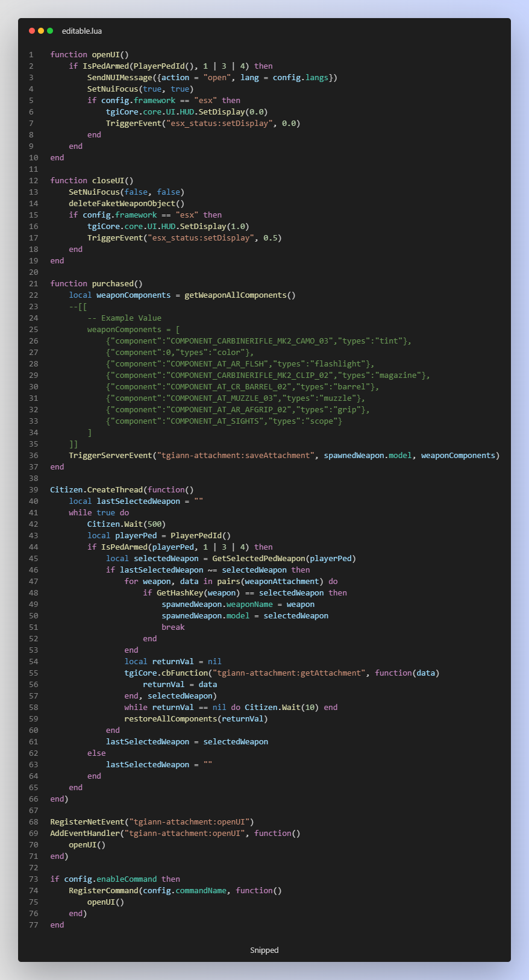The height and width of the screenshot is (980, 529).
Task: Click 'local returnVal = nil' line
Action: tap(173, 662)
